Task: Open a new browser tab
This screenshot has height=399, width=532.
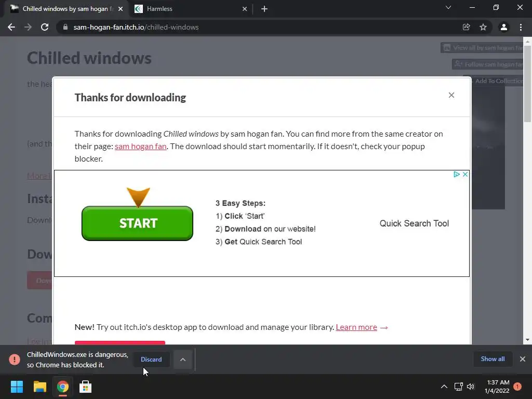Action: [x=264, y=9]
